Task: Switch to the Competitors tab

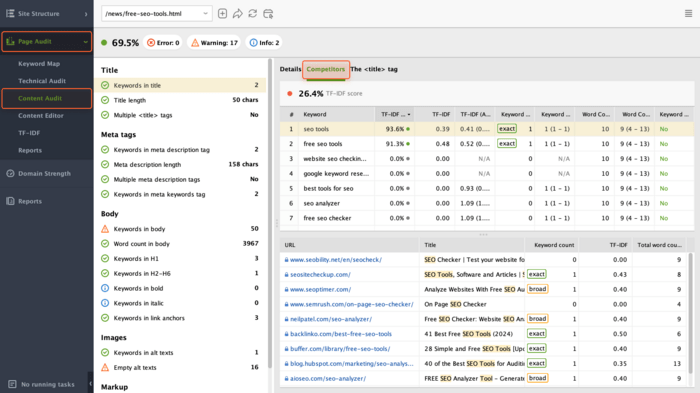Action: 326,69
